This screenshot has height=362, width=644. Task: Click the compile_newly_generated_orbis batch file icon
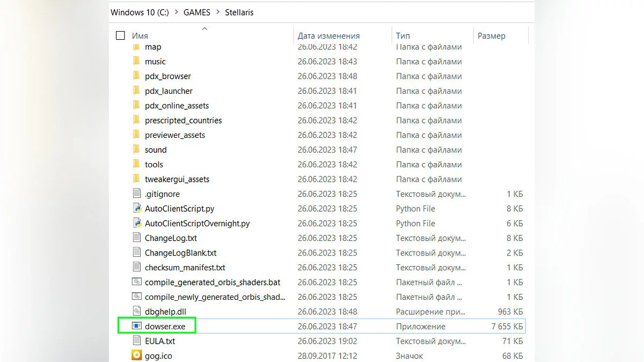[x=136, y=297]
